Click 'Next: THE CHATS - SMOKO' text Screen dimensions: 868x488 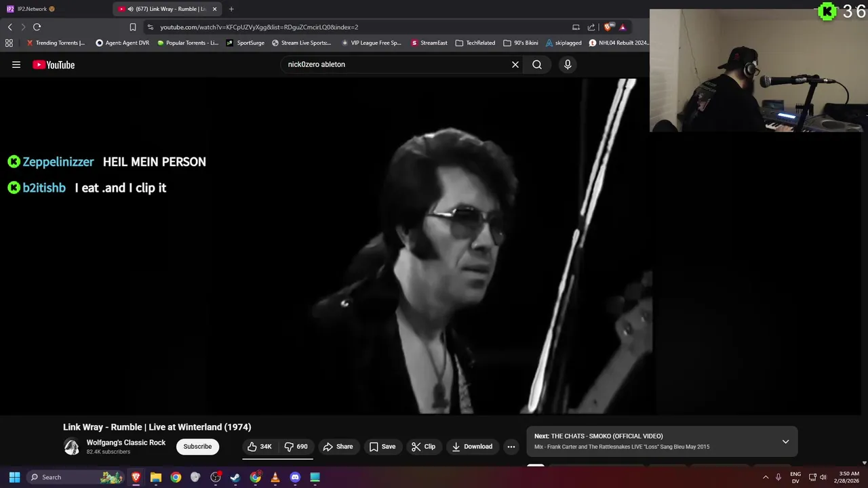tap(599, 436)
